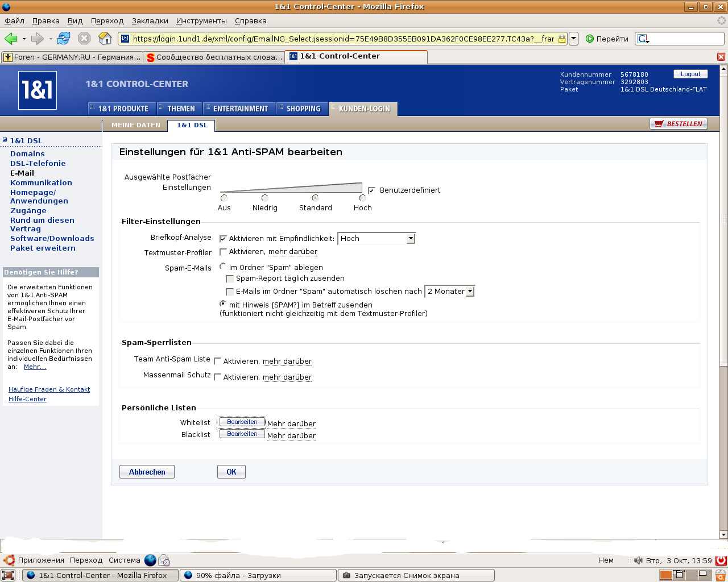Select the Aus radio button

click(x=224, y=198)
